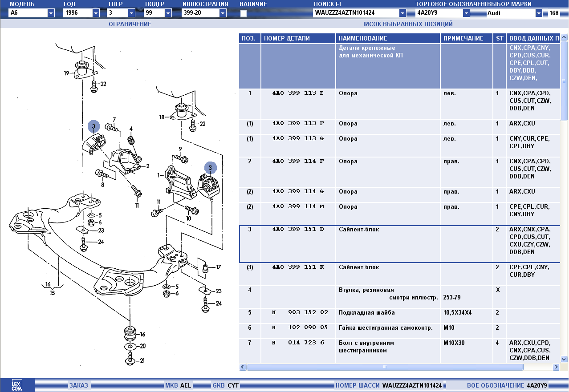Open the Audi brand selection dropdown
Image resolution: width=569 pixels, height=392 pixels.
coord(539,13)
